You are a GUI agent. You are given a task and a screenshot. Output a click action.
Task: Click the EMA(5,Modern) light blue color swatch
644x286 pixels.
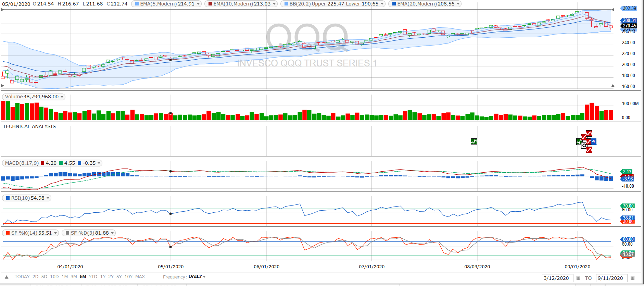tap(137, 4)
